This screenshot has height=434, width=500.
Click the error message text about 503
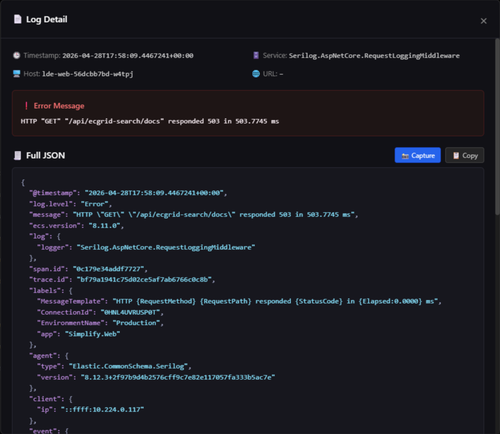pyautogui.click(x=150, y=121)
